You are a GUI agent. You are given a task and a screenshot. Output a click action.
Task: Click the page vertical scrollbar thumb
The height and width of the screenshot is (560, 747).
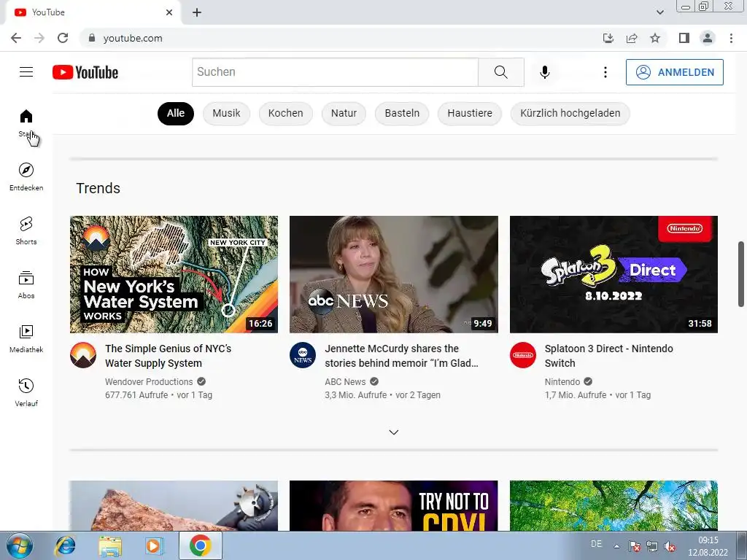click(x=741, y=274)
